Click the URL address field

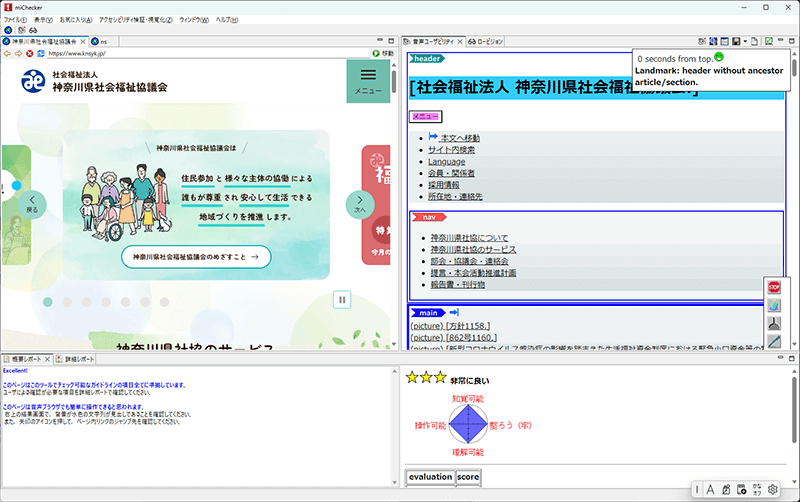[209, 54]
